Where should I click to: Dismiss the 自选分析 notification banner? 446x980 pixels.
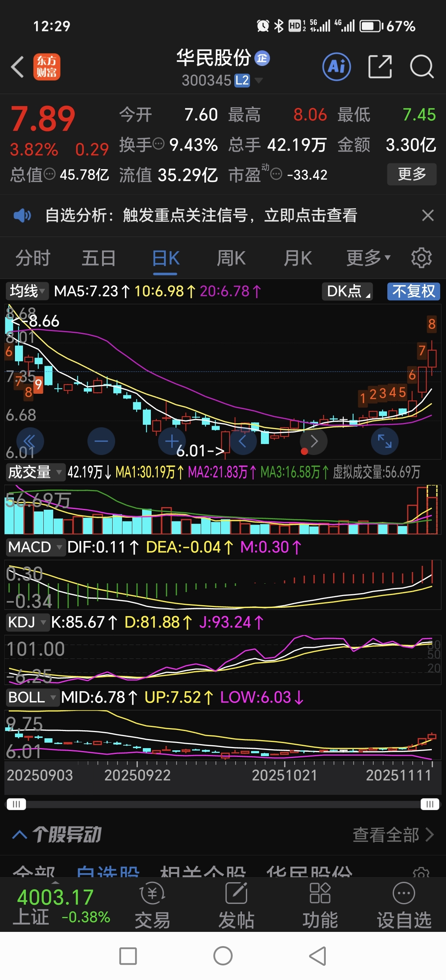click(x=428, y=215)
